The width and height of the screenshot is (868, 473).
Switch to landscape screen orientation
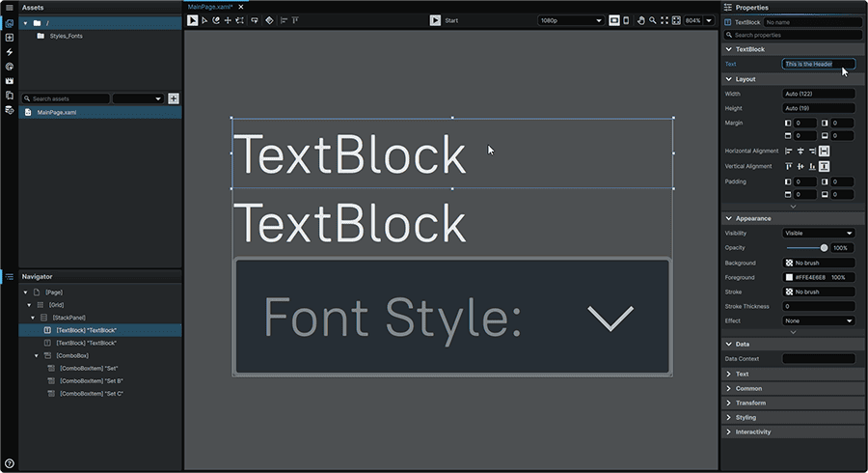pos(614,20)
